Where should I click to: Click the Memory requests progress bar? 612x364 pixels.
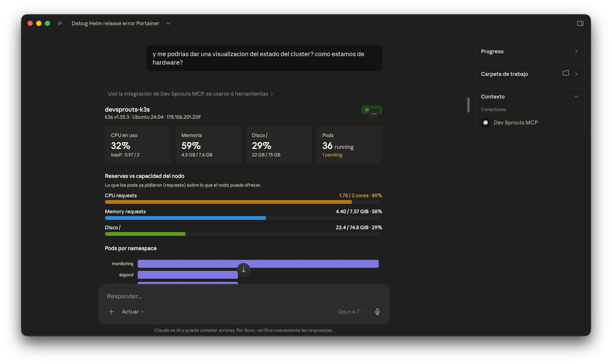coord(243,218)
